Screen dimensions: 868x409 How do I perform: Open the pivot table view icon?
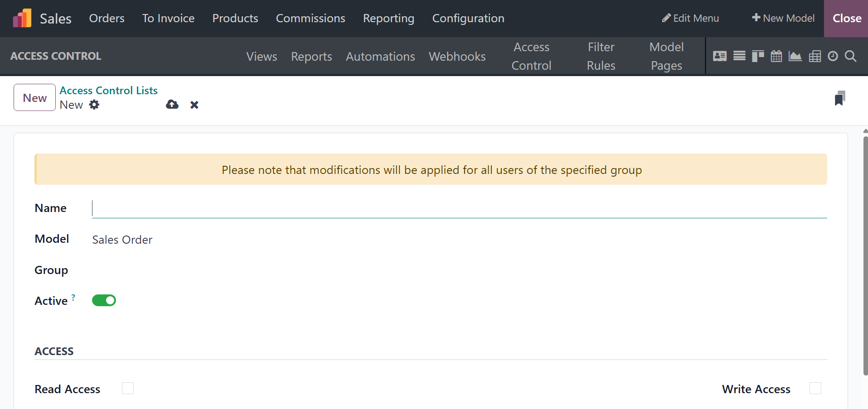pyautogui.click(x=815, y=56)
